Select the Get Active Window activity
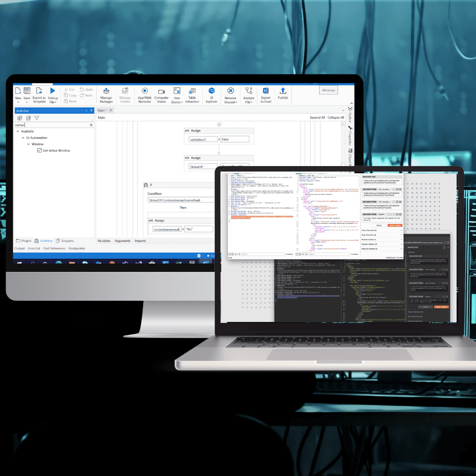Viewport: 476px width, 476px height. click(x=54, y=151)
